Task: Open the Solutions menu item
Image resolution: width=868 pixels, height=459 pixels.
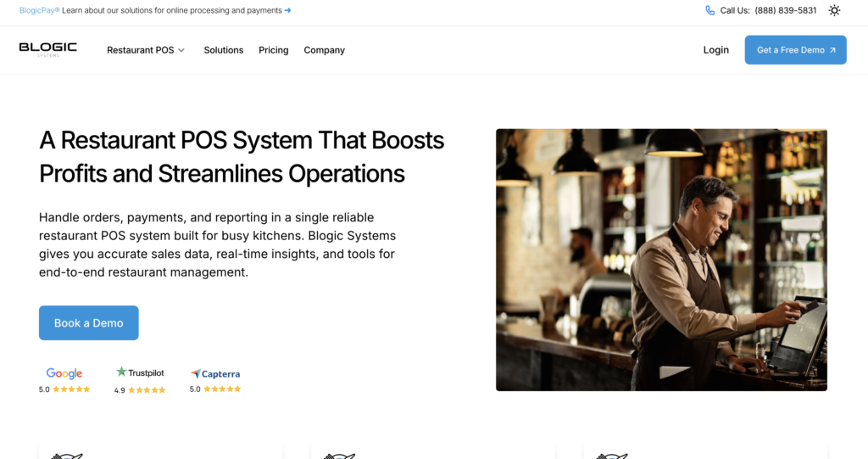Action: (224, 50)
